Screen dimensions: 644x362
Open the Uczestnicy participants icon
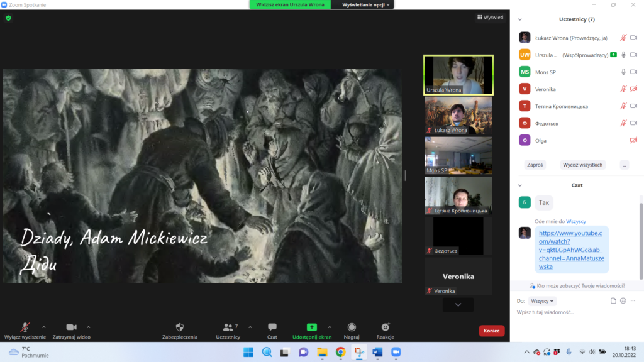click(228, 327)
